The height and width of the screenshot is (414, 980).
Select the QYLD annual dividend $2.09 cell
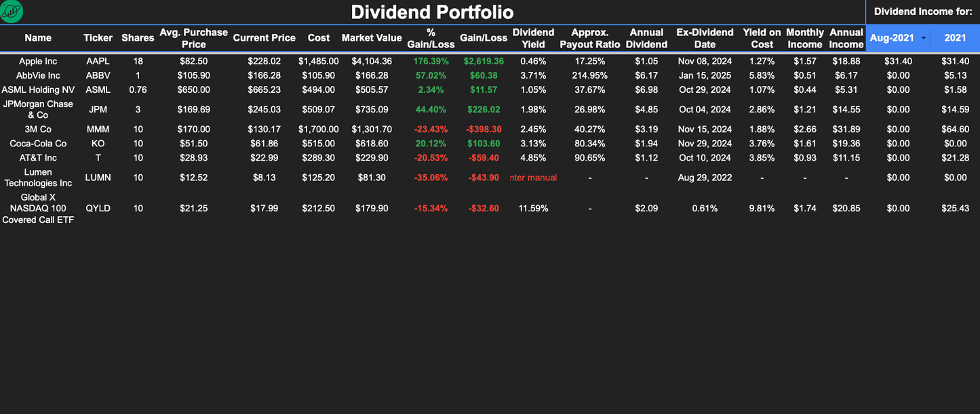pyautogui.click(x=647, y=208)
